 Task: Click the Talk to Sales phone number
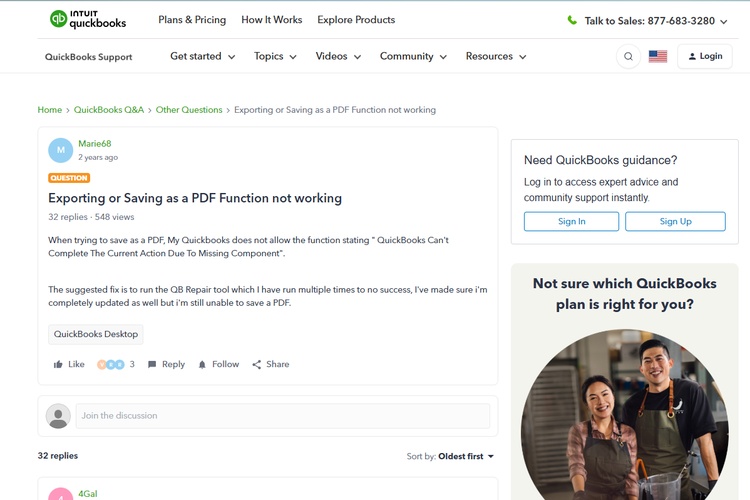click(681, 21)
